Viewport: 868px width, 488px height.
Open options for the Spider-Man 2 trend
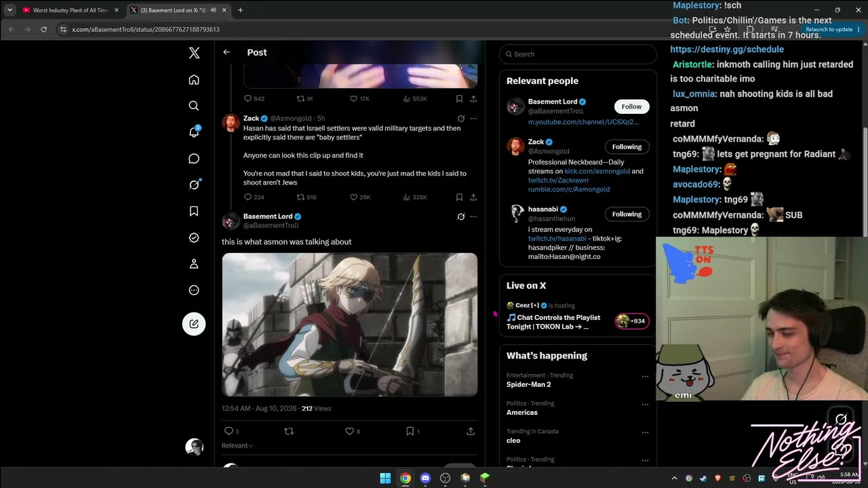pyautogui.click(x=645, y=376)
